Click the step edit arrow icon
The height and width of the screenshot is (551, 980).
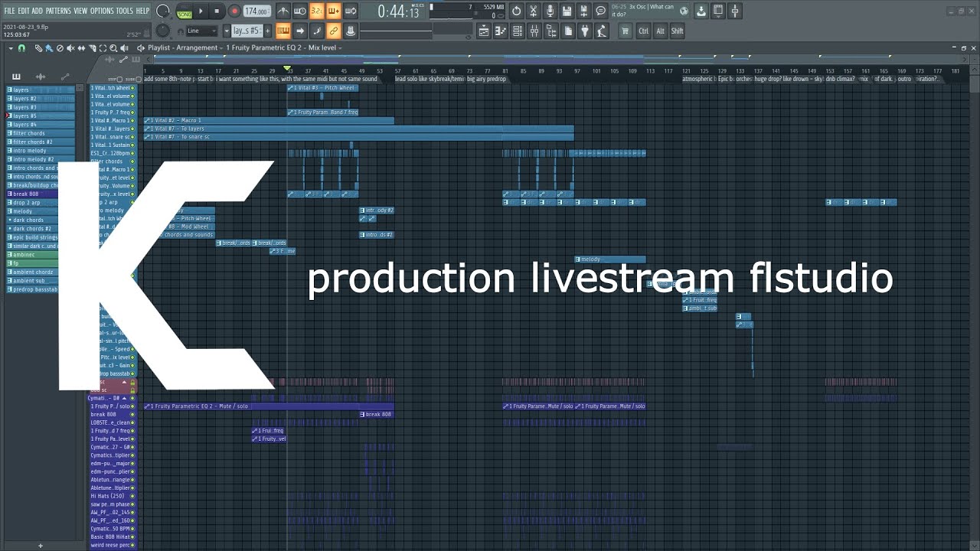point(300,31)
